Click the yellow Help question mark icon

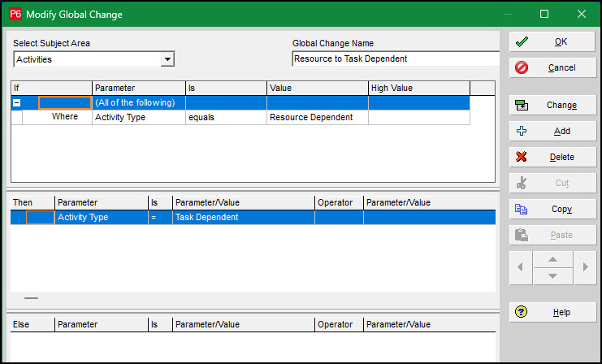pyautogui.click(x=522, y=312)
